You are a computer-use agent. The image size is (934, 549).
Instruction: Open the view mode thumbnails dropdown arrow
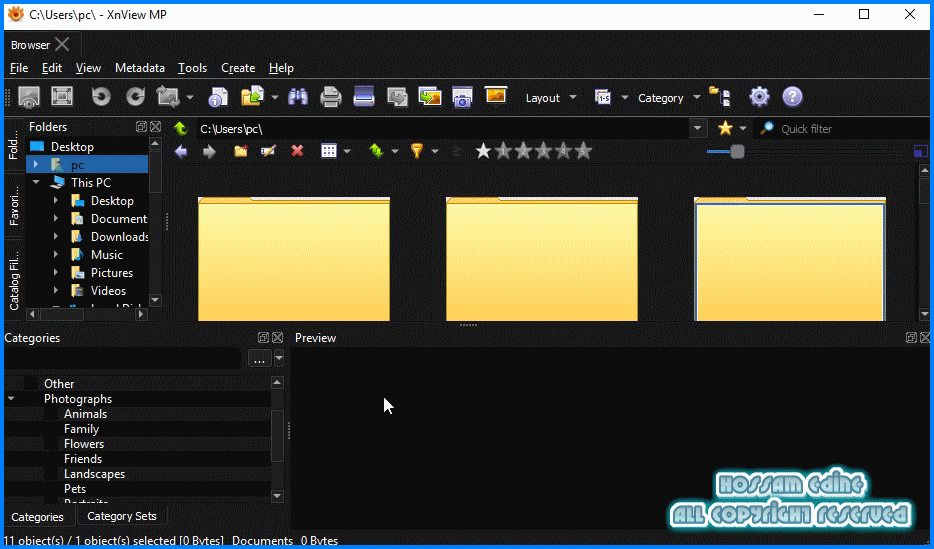tap(347, 151)
